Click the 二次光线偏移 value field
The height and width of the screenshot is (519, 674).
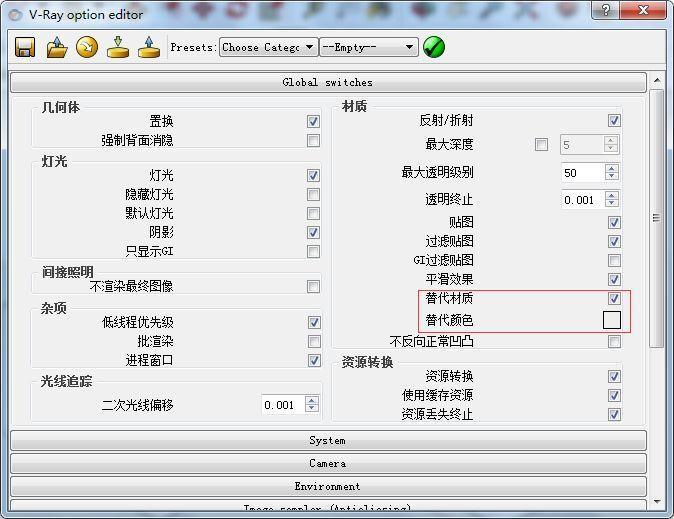coord(283,405)
